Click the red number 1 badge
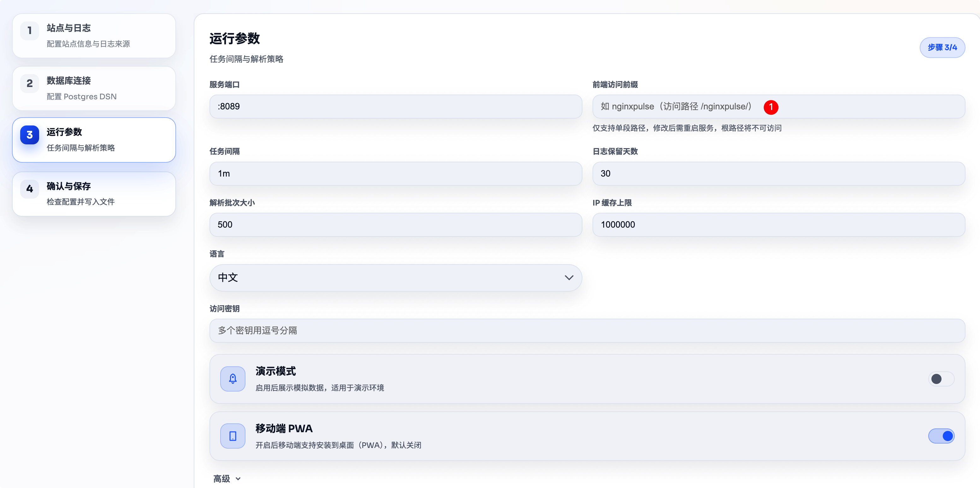 [x=771, y=107]
